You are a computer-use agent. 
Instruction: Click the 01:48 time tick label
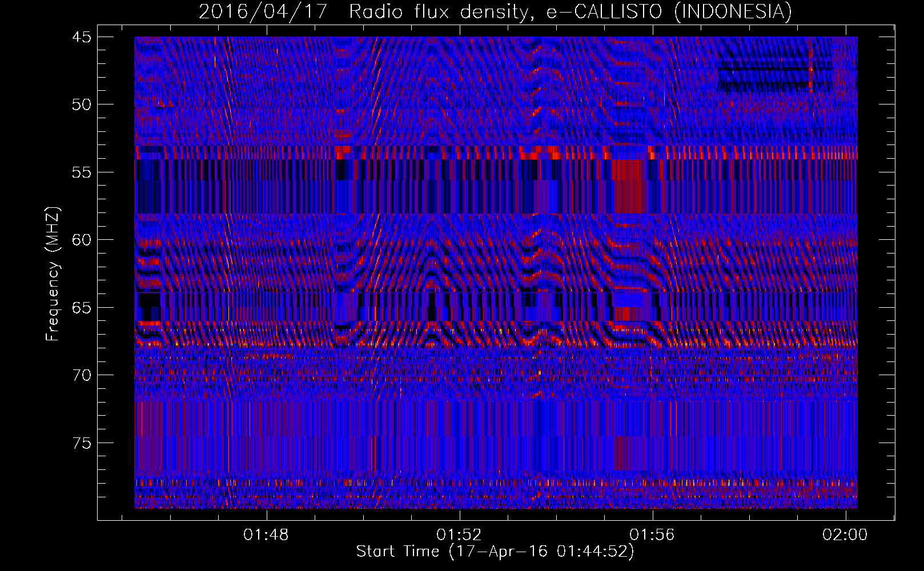(x=266, y=535)
